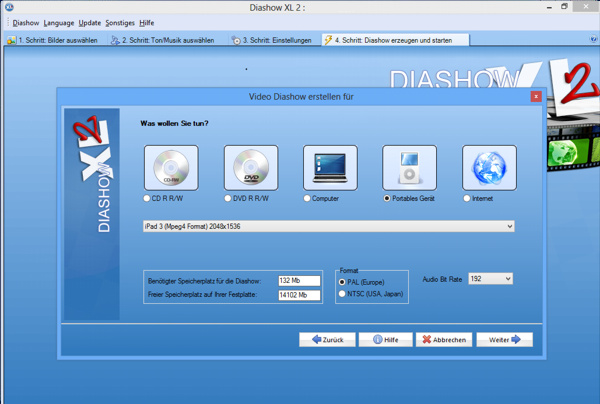The image size is (600, 404).
Task: Select the Internet radio option
Action: click(478, 198)
